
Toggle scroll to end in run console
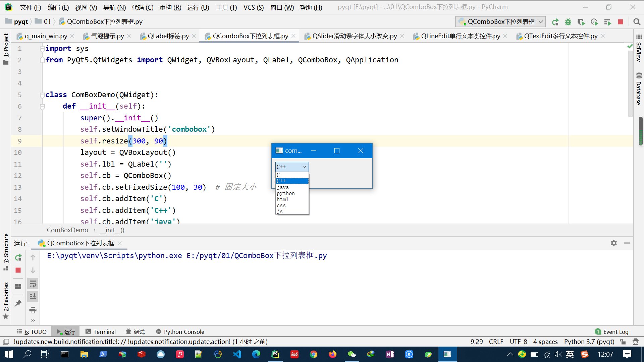(33, 297)
